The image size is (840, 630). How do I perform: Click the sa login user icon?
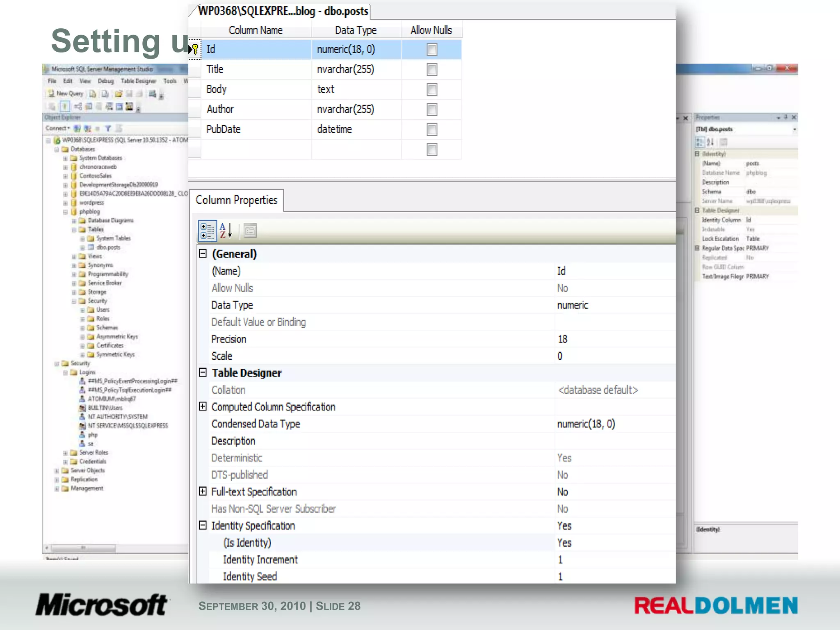(82, 443)
